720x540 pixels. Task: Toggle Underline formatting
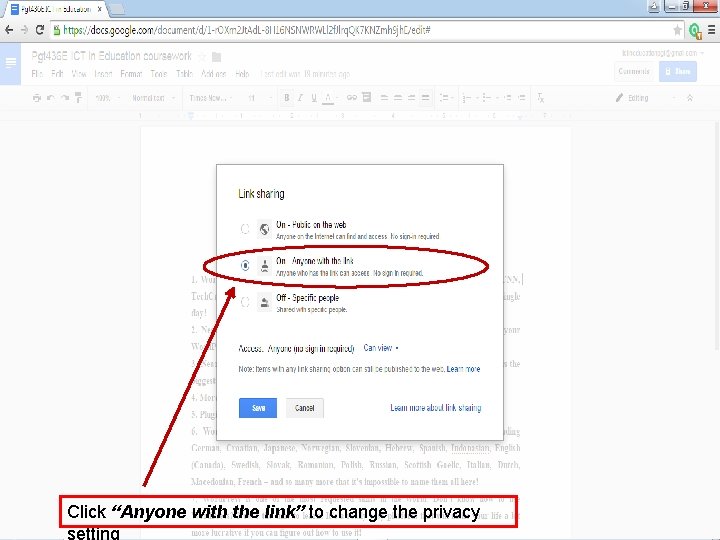(314, 98)
